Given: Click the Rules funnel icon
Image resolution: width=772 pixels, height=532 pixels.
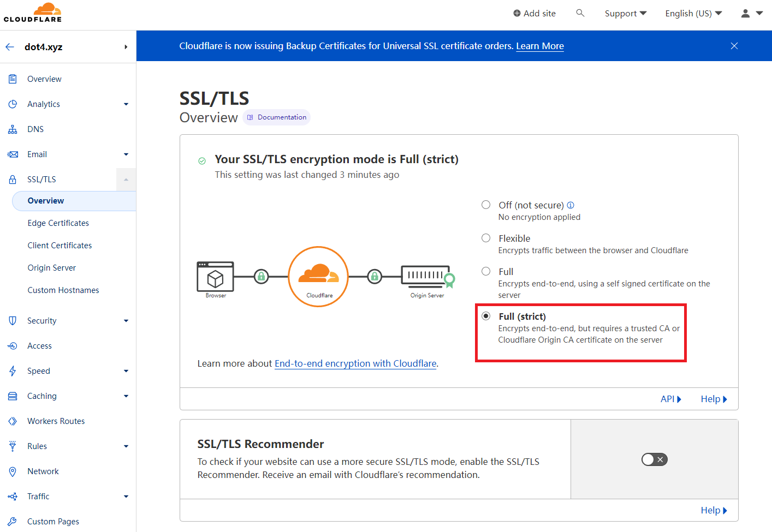Looking at the screenshot, I should [13, 446].
